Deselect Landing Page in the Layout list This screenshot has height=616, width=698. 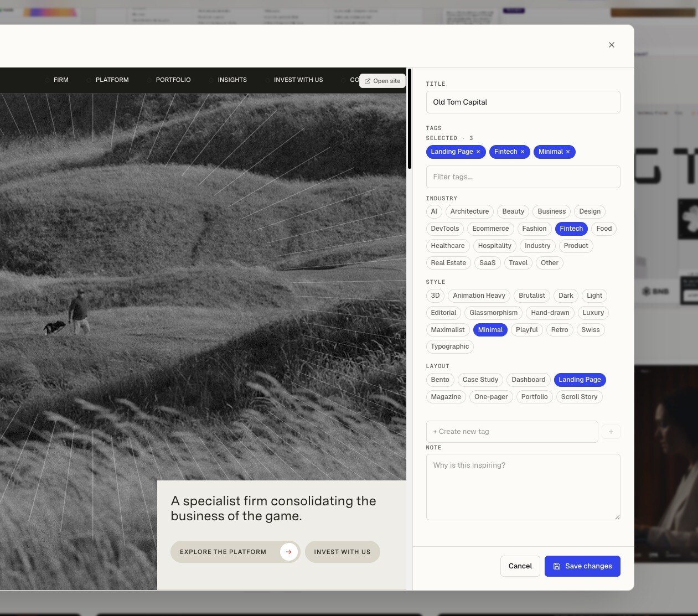pos(580,380)
